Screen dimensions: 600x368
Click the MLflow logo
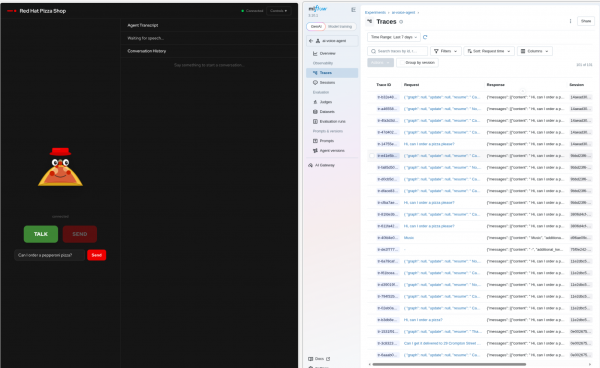pyautogui.click(x=318, y=8)
